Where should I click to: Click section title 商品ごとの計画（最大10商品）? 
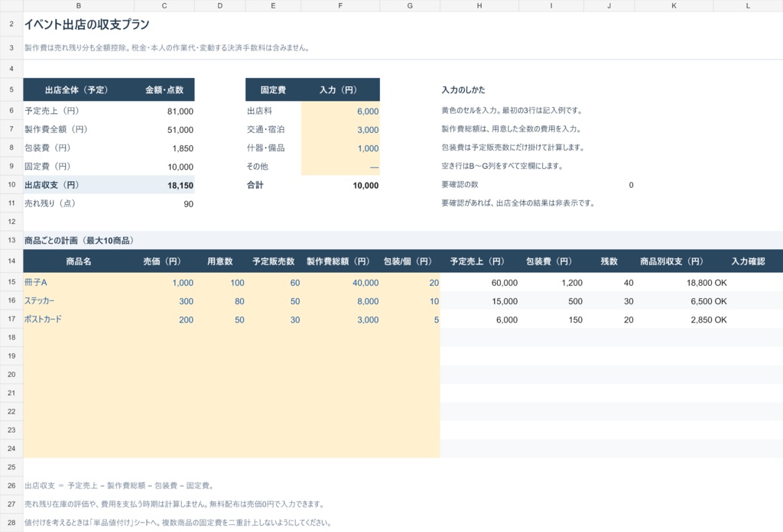80,241
